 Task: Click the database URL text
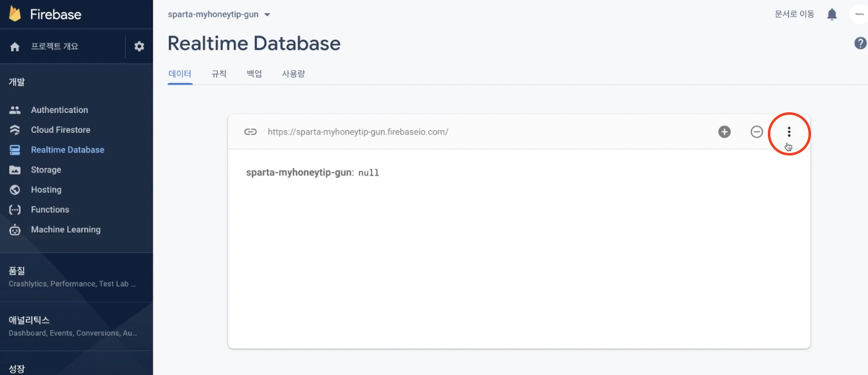[x=358, y=132]
